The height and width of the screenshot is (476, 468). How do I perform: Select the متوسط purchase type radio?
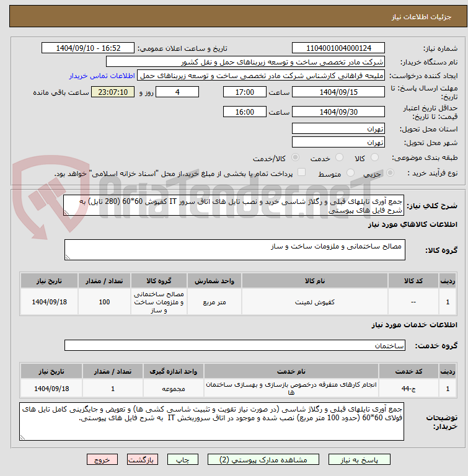click(x=350, y=173)
